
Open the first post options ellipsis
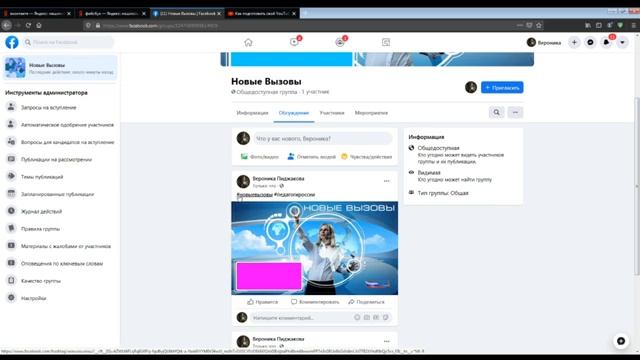[x=387, y=181]
